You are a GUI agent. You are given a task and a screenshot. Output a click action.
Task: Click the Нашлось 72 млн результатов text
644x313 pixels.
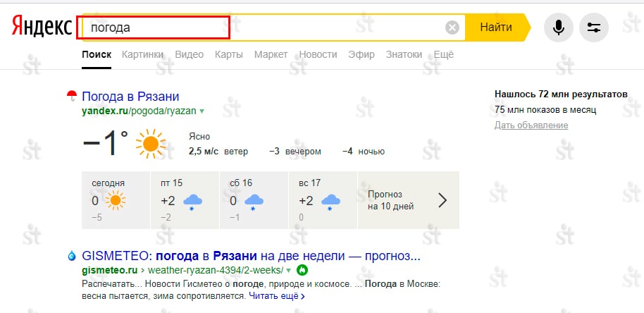561,94
